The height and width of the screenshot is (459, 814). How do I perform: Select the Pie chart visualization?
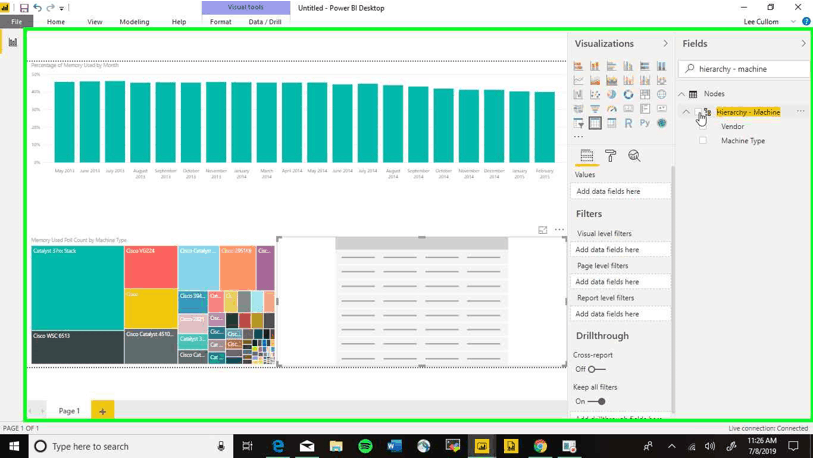tap(612, 94)
